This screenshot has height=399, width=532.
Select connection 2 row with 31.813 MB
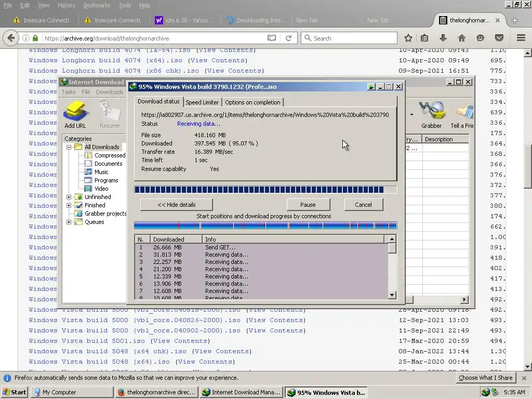261,255
